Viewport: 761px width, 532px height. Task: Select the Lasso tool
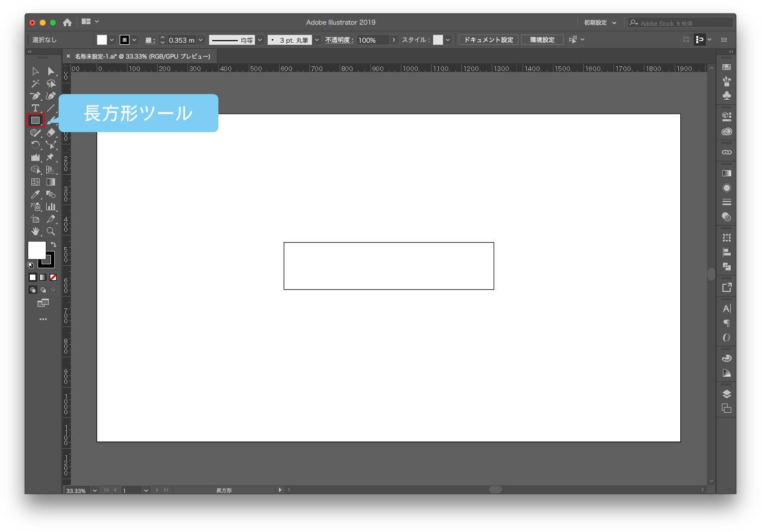51,83
